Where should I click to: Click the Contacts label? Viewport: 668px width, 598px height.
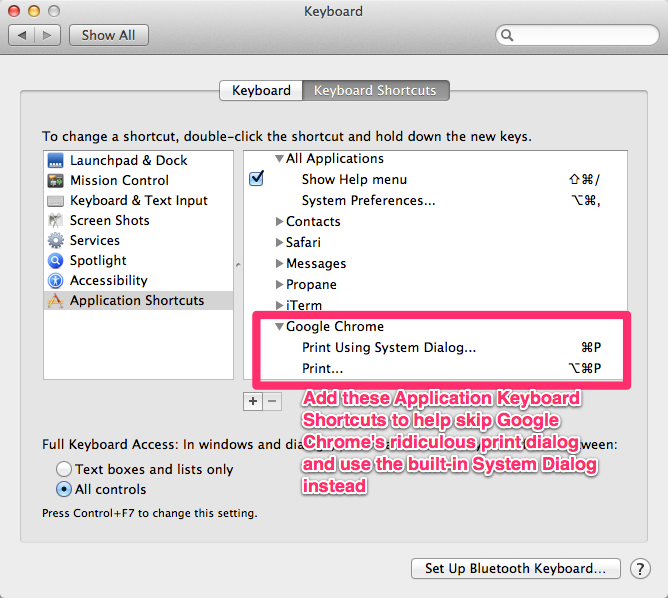pyautogui.click(x=313, y=221)
